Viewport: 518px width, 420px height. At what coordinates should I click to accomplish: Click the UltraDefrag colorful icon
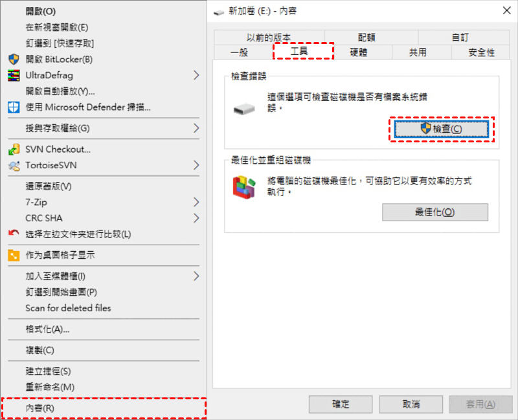(x=14, y=75)
